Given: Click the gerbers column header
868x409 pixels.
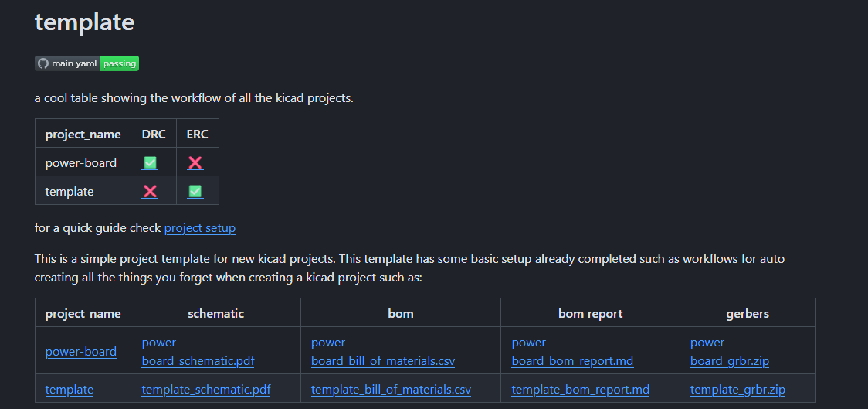Looking at the screenshot, I should [x=748, y=313].
